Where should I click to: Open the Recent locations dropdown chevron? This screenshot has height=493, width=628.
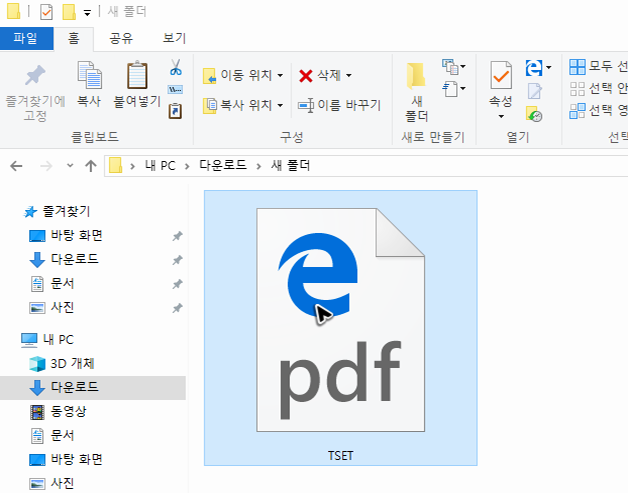tap(70, 165)
